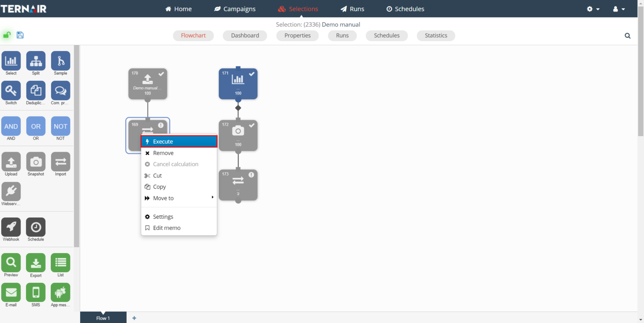Open the settings gear dropdown
This screenshot has width=644, height=323.
coord(593,9)
